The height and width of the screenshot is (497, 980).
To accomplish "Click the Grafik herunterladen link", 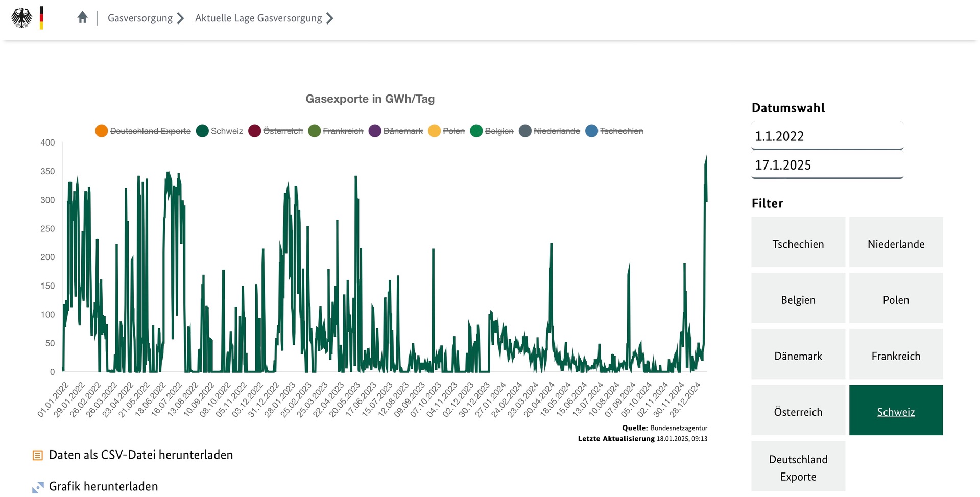I will [x=104, y=487].
